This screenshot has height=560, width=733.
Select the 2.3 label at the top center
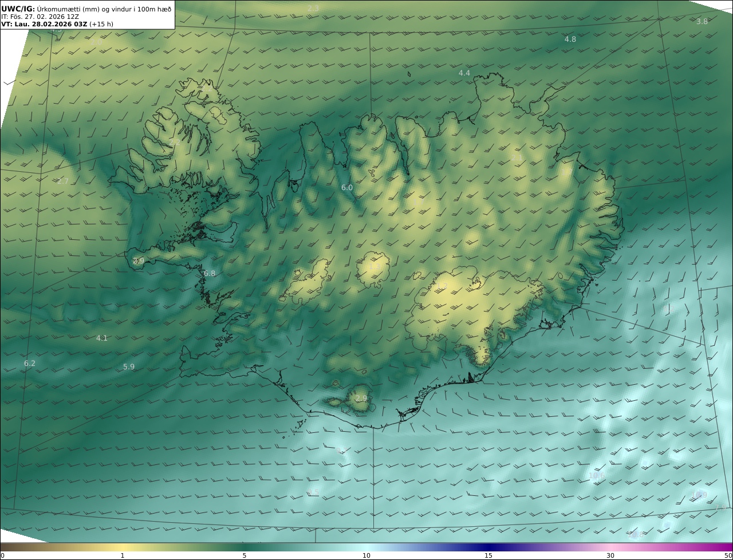(x=313, y=8)
